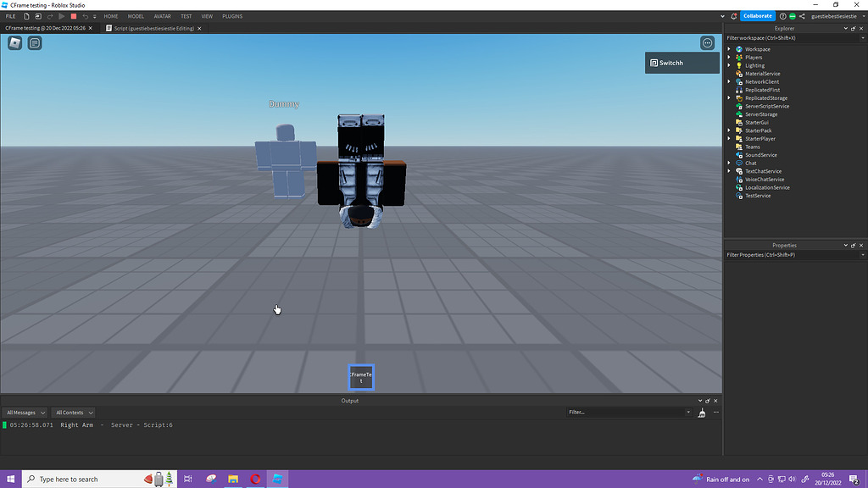The image size is (868, 488).
Task: Expand the ReplicatedStorage tree node
Action: tap(727, 97)
